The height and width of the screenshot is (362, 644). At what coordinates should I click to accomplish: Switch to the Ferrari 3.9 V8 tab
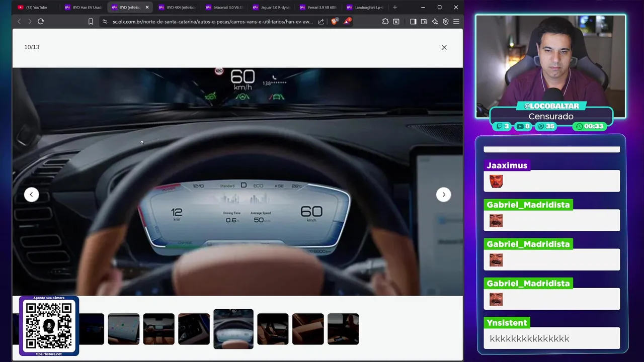point(318,8)
